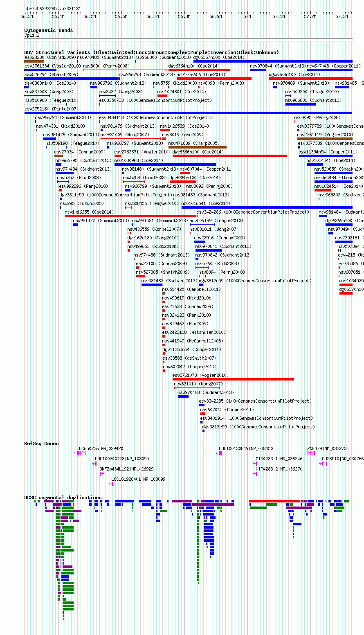This screenshot has height=635, width=364.
Task: Open the esv992296 (Pang2010) label
Action: click(x=83, y=186)
